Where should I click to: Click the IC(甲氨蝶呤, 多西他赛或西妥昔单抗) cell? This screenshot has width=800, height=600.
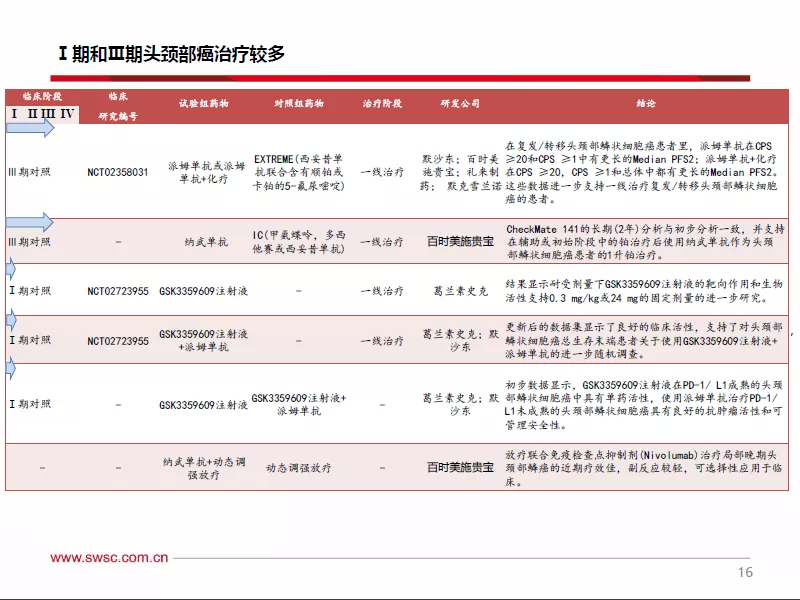pyautogui.click(x=298, y=242)
